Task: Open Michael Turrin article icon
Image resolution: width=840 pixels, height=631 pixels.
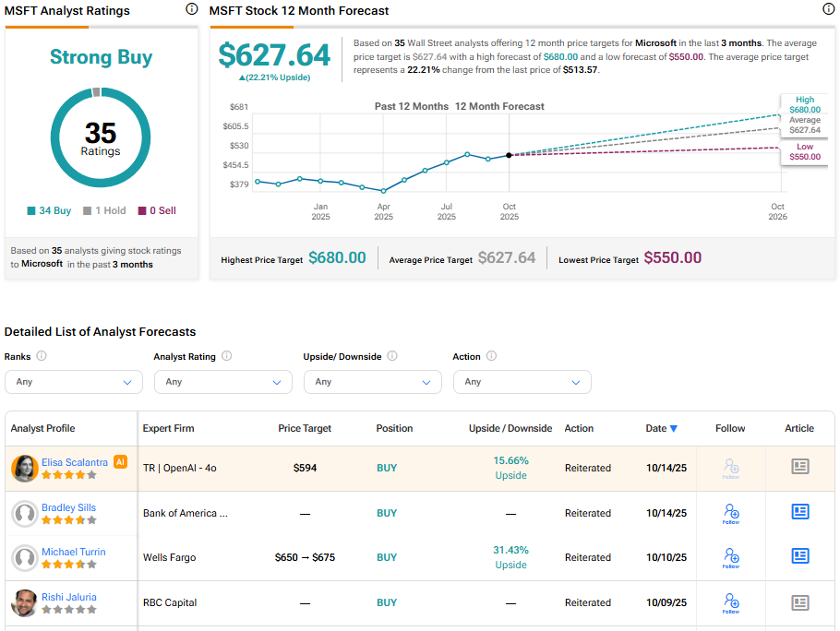Action: [799, 556]
